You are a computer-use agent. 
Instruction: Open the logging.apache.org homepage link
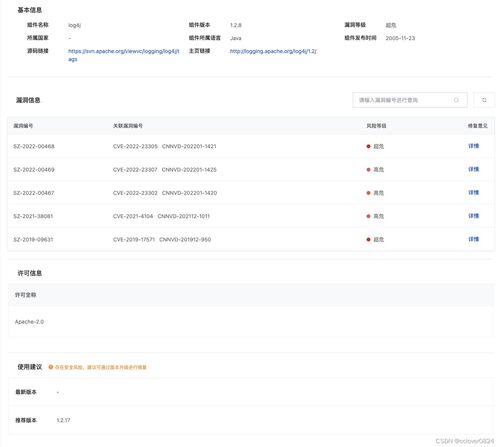[x=273, y=51]
